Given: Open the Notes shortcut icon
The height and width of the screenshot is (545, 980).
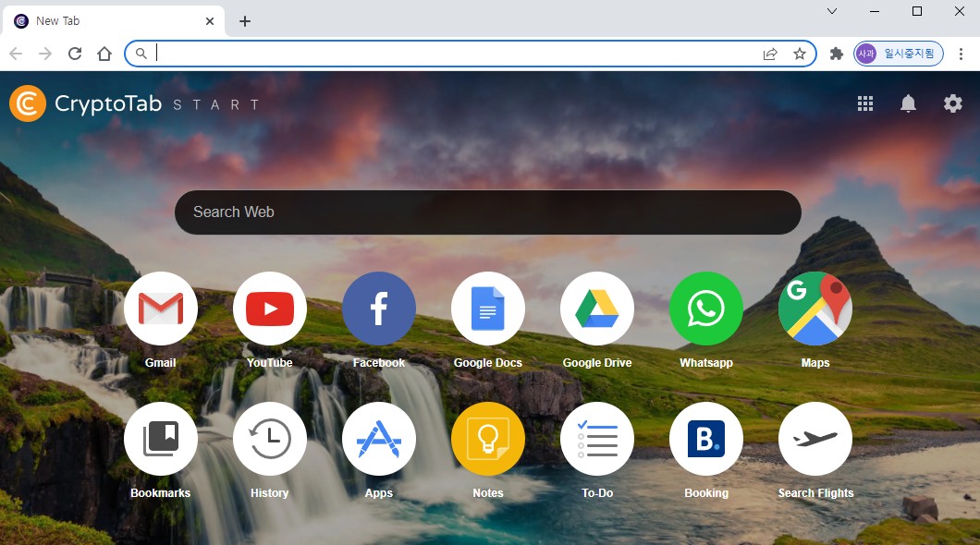Looking at the screenshot, I should 488,439.
